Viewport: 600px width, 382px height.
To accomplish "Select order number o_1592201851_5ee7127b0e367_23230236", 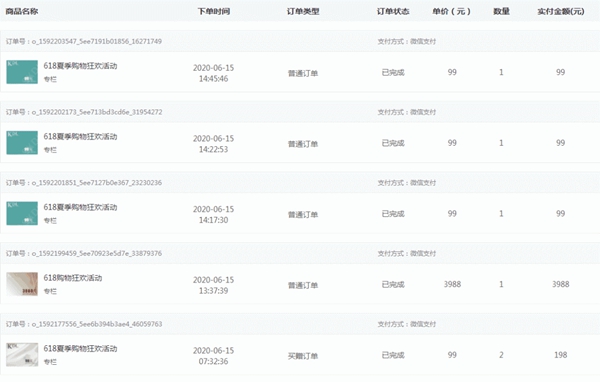I will click(96, 183).
